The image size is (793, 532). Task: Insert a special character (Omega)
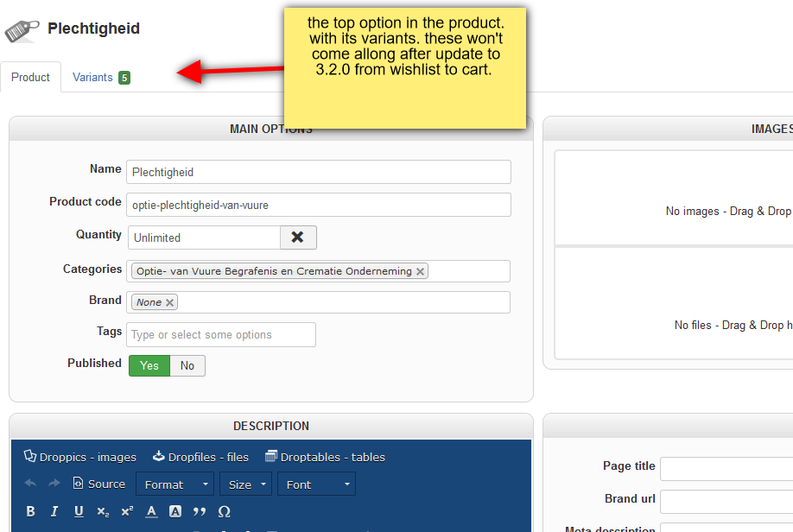point(224,511)
